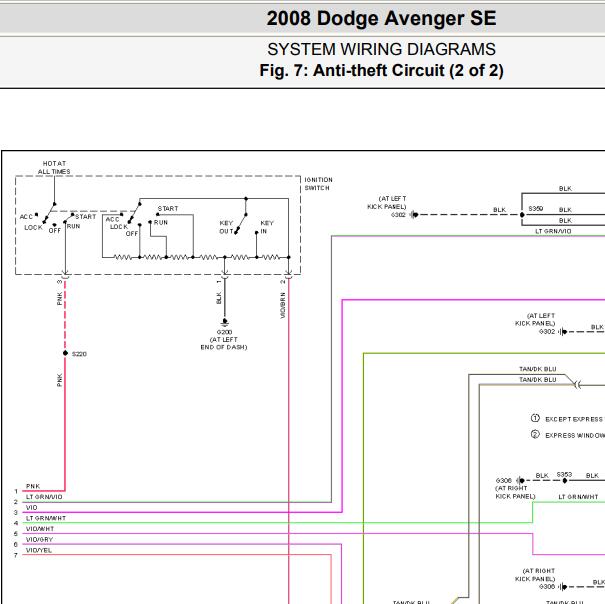Viewport: 605px width, 604px height.
Task: Select the IGNITION SWITCH label
Action: [x=318, y=184]
